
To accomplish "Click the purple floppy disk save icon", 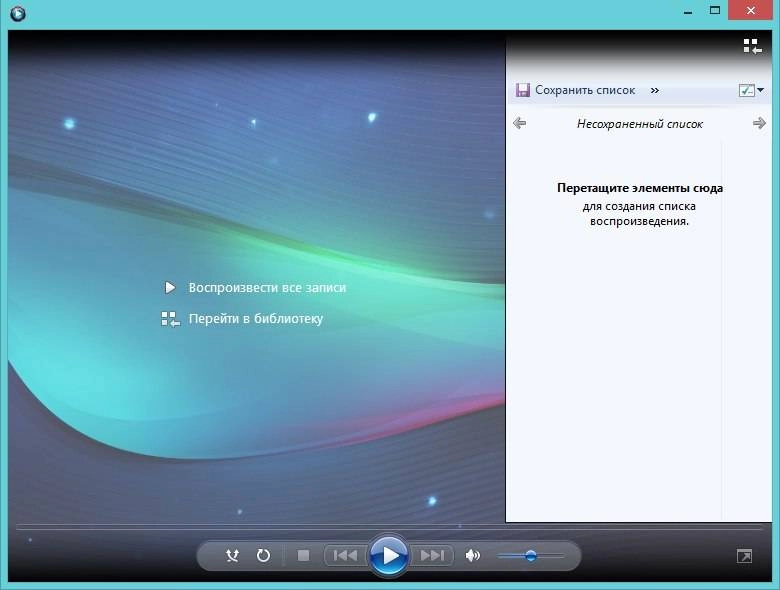I will pos(522,90).
